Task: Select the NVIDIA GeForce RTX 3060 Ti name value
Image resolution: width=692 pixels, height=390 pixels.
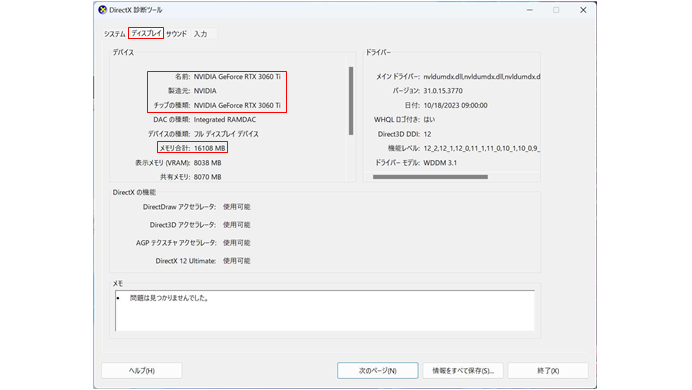Action: point(237,76)
